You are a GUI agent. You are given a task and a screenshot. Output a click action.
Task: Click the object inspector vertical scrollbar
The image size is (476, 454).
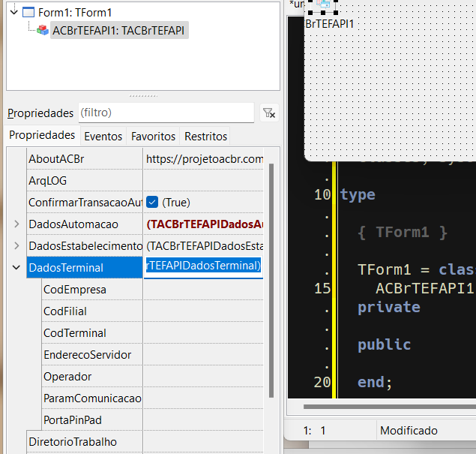[x=271, y=281]
